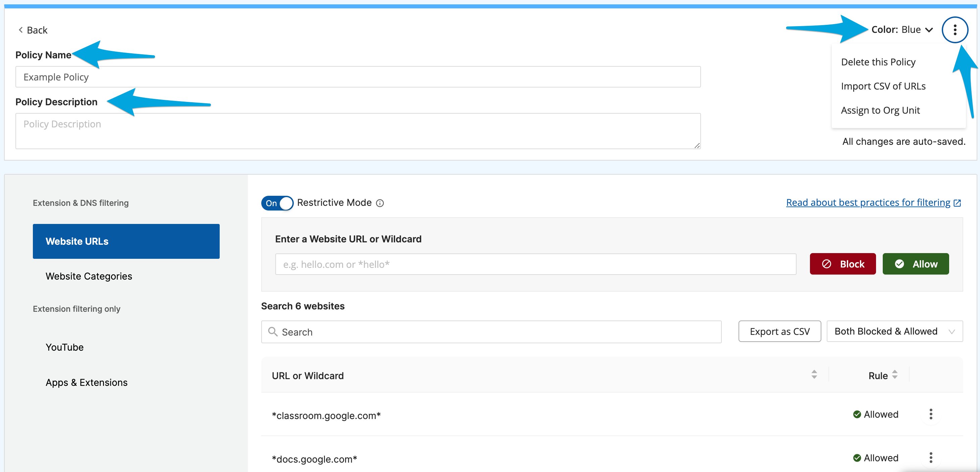Go Back to previous page

(x=33, y=30)
